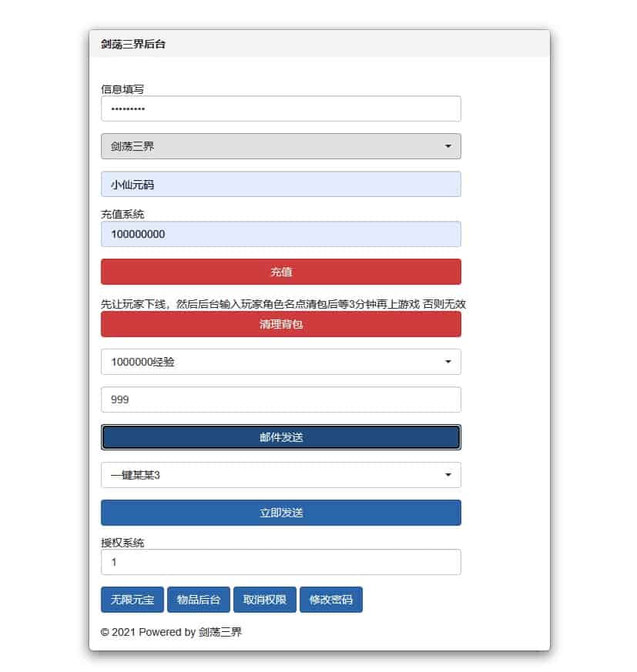
Task: Open the 1000000经验 item dropdown
Action: pyautogui.click(x=281, y=362)
